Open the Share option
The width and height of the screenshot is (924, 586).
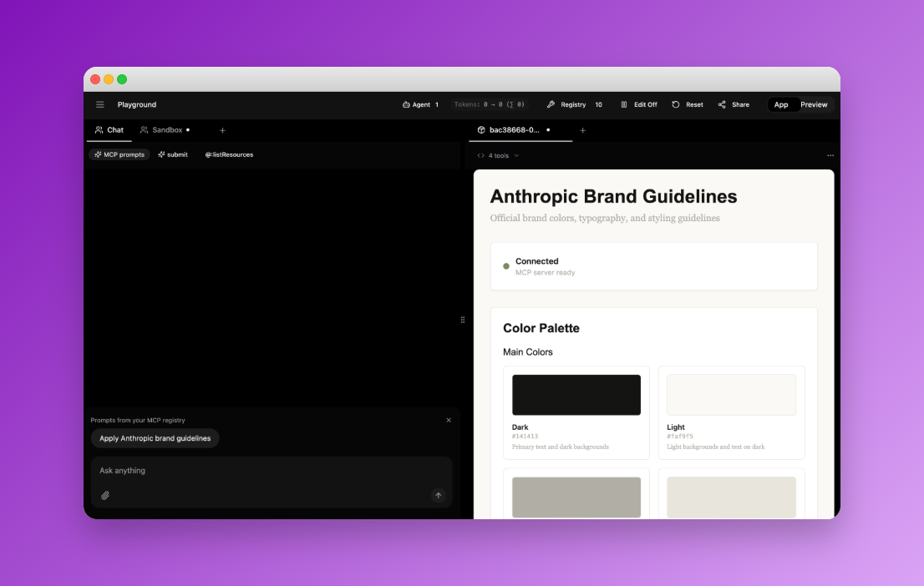(x=734, y=105)
